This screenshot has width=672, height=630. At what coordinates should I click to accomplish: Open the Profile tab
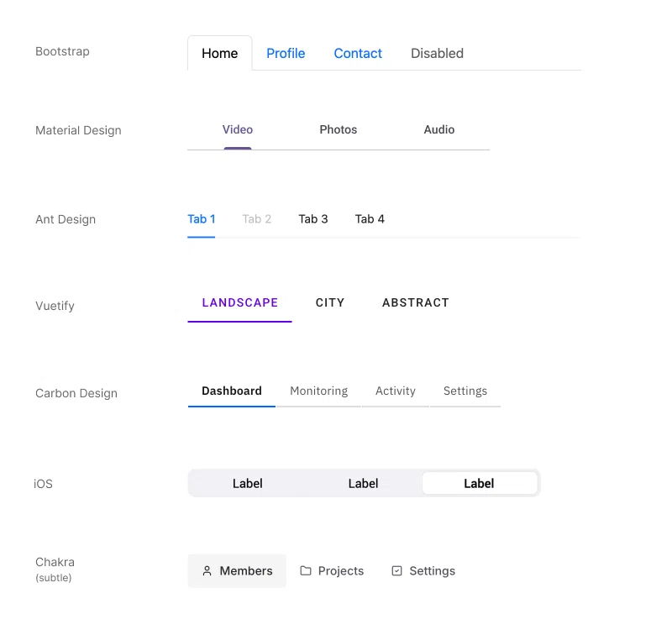point(286,53)
